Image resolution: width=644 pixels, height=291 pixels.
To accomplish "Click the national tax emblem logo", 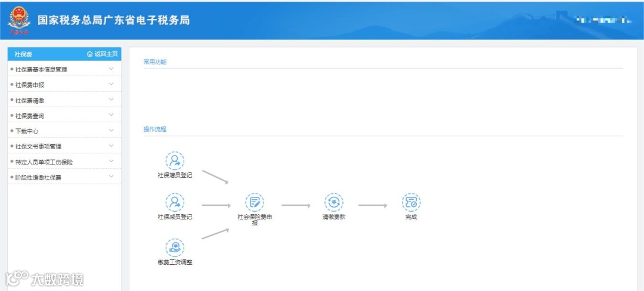I will (19, 20).
